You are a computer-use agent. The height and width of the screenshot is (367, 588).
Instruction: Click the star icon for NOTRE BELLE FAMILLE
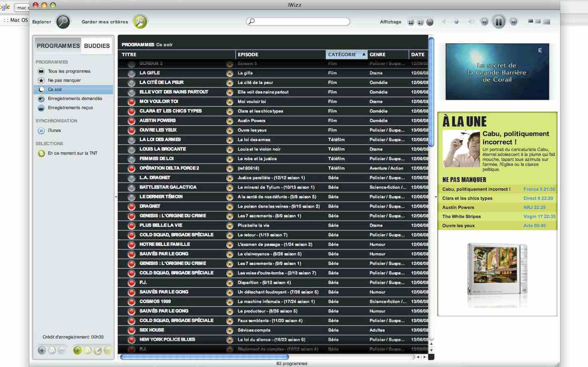pos(230,245)
